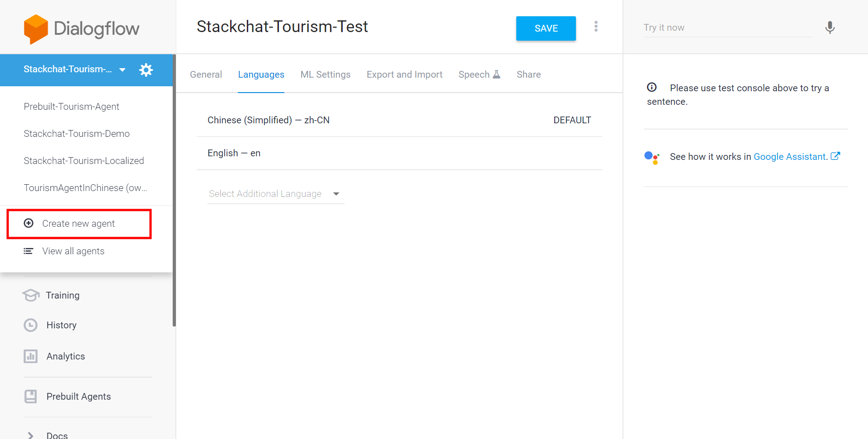
Task: Open Docs in the sidebar
Action: 57,435
